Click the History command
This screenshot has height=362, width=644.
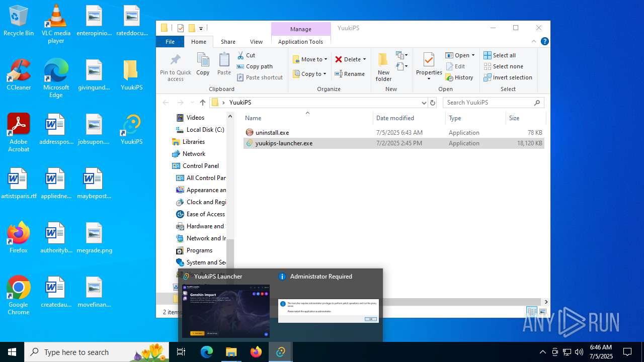pos(459,77)
